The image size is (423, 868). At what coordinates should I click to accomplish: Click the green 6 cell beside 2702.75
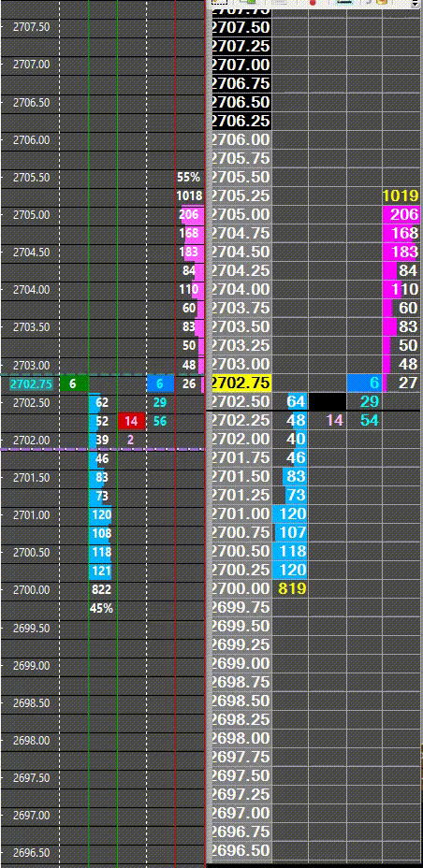[x=74, y=383]
